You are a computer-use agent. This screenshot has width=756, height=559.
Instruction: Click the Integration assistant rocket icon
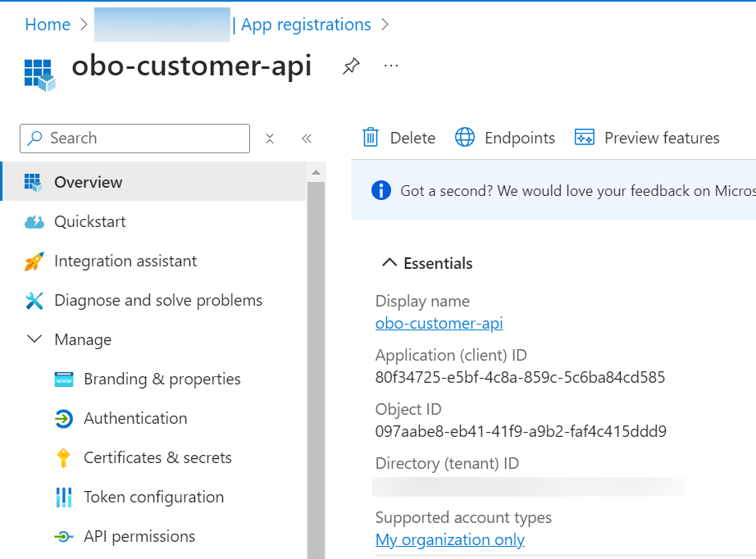tap(34, 261)
